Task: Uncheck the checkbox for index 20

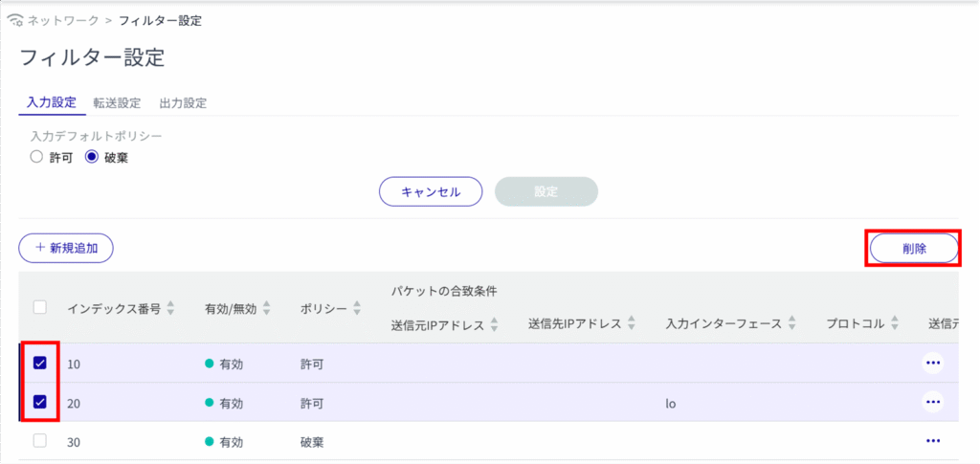Action: coord(40,402)
